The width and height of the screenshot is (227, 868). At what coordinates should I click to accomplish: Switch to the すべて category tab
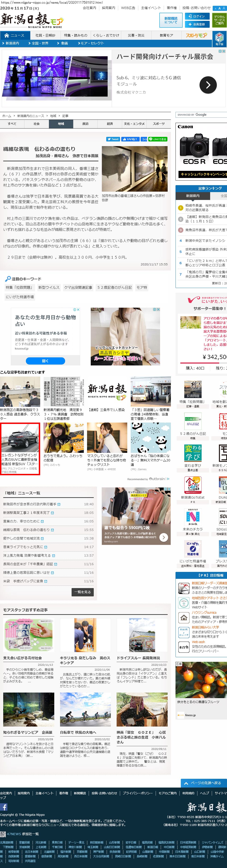click(x=12, y=124)
